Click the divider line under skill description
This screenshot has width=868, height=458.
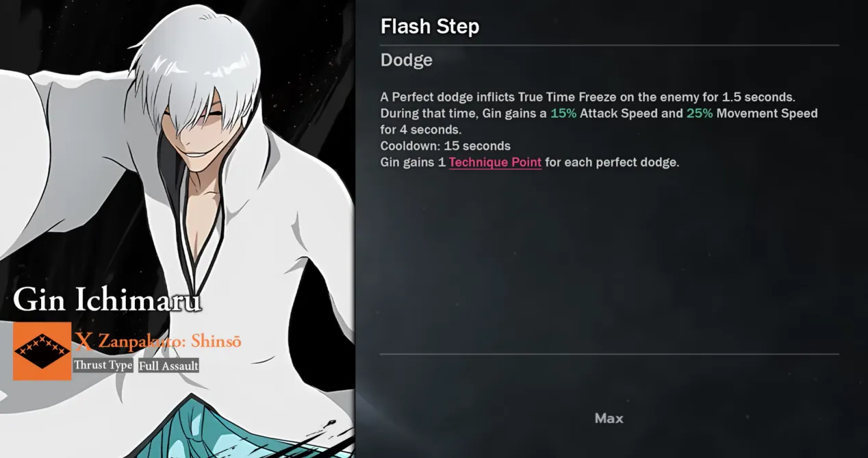609,353
